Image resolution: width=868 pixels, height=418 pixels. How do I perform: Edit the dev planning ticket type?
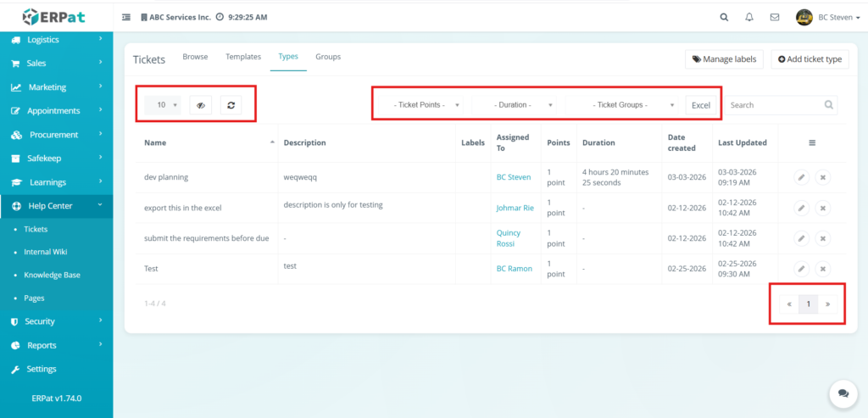coord(801,177)
